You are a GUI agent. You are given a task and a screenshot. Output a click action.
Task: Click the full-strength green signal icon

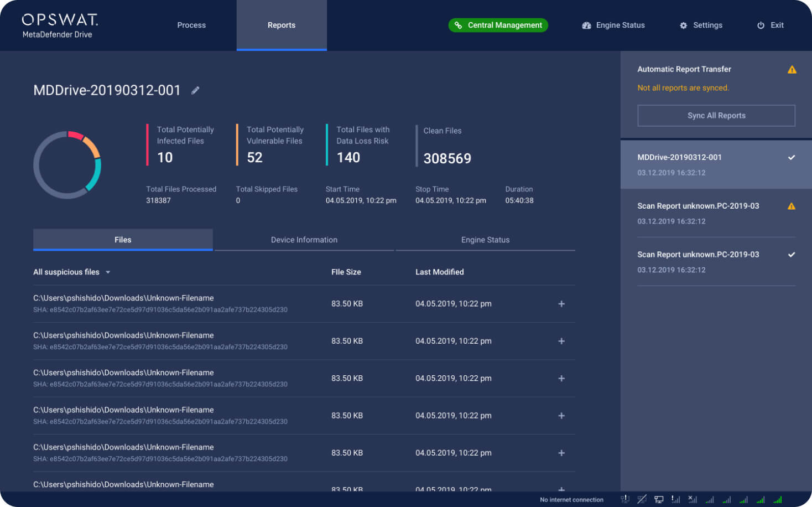click(777, 499)
